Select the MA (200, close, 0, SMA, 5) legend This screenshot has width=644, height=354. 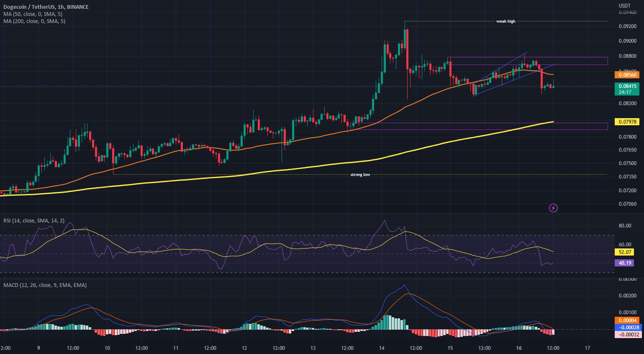click(x=34, y=21)
